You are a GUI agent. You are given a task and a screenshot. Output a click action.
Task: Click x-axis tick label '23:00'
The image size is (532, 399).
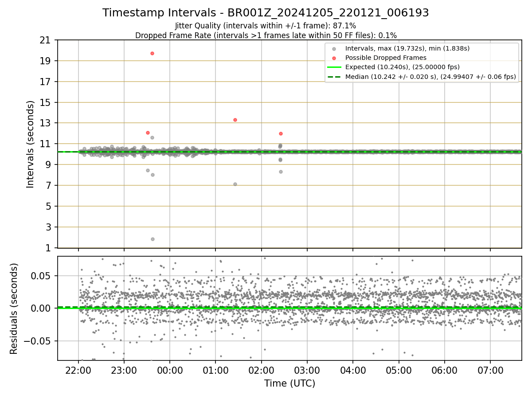tap(124, 370)
